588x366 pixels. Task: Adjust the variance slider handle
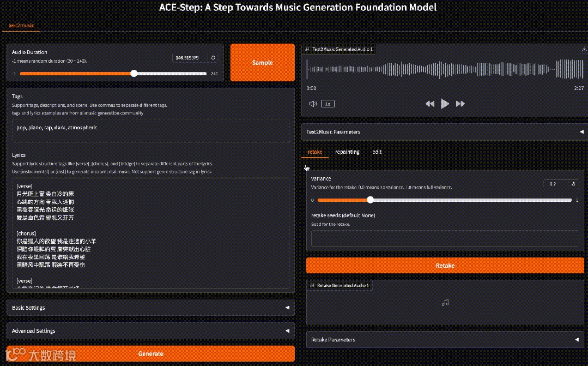tap(370, 200)
